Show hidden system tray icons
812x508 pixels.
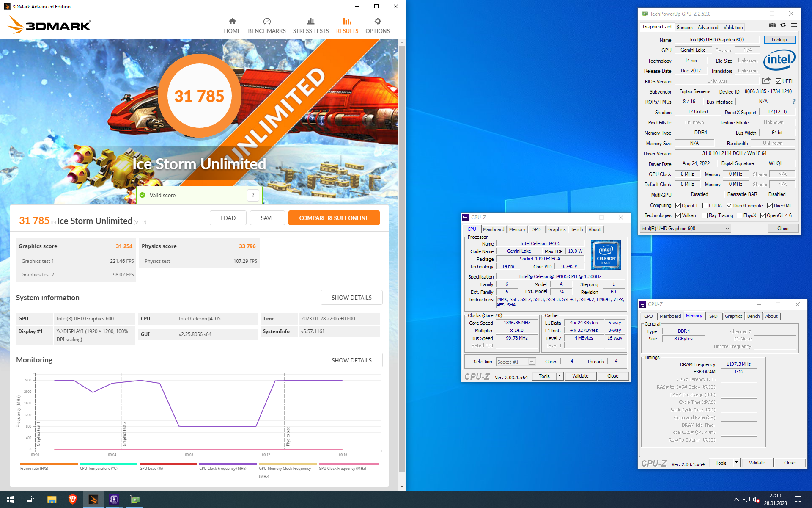(x=736, y=500)
